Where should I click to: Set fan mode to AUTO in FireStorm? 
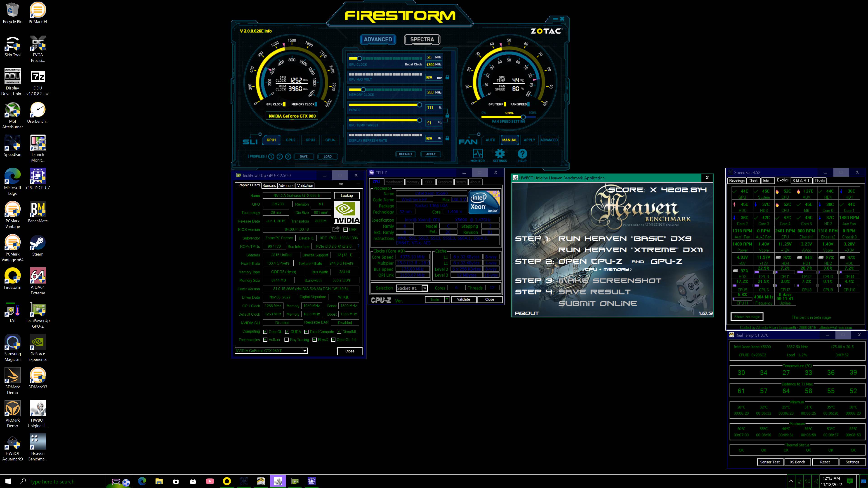click(x=490, y=140)
